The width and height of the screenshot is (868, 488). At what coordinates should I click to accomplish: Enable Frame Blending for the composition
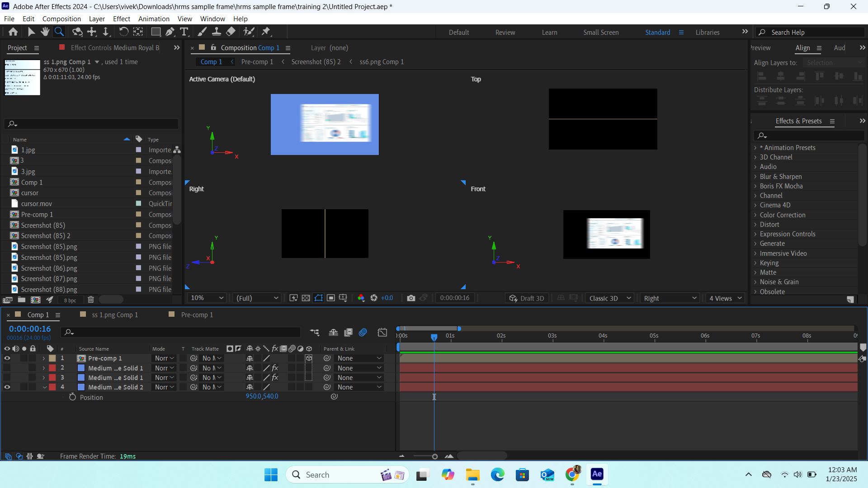pos(348,332)
